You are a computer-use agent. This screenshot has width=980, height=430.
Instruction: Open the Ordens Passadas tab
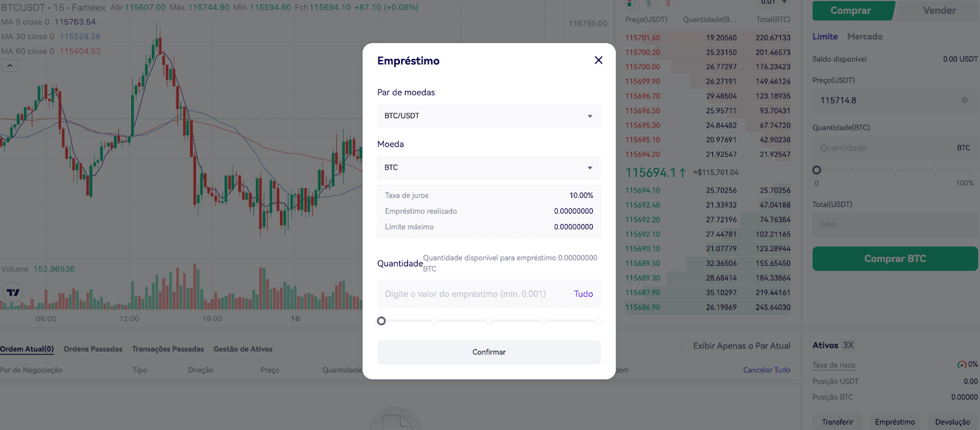93,349
